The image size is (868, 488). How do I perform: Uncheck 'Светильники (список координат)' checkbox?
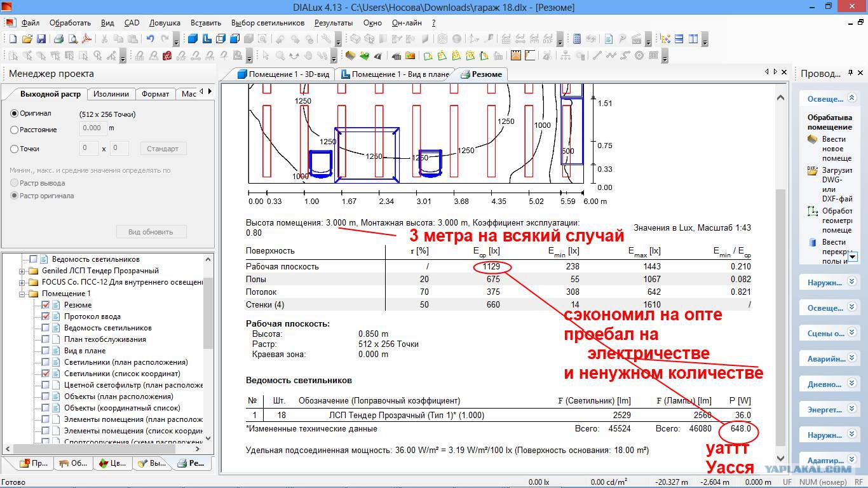(x=46, y=374)
